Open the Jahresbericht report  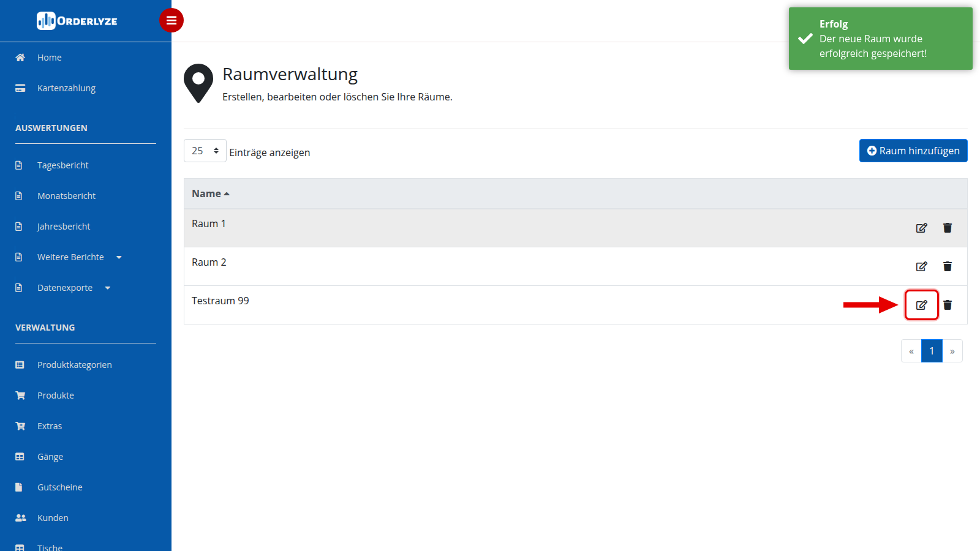pos(64,227)
